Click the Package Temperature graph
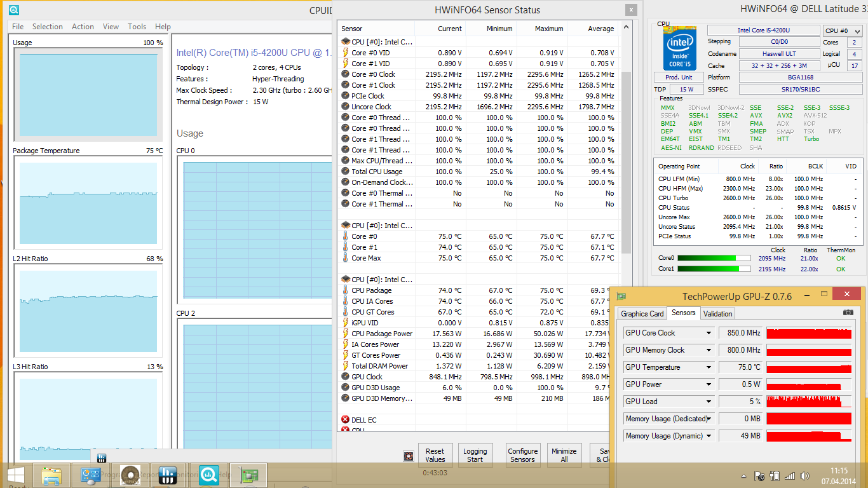The width and height of the screenshot is (868, 488). (x=88, y=203)
